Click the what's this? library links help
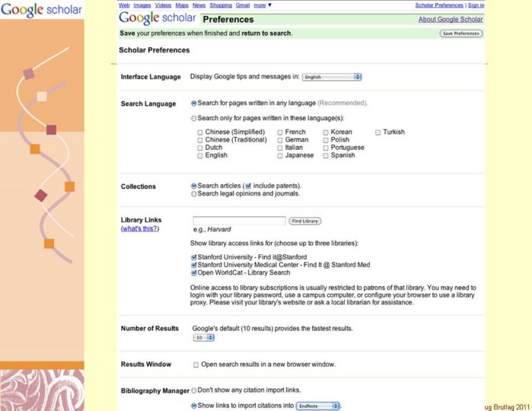Screen dimensions: 532x411 [x=140, y=228]
